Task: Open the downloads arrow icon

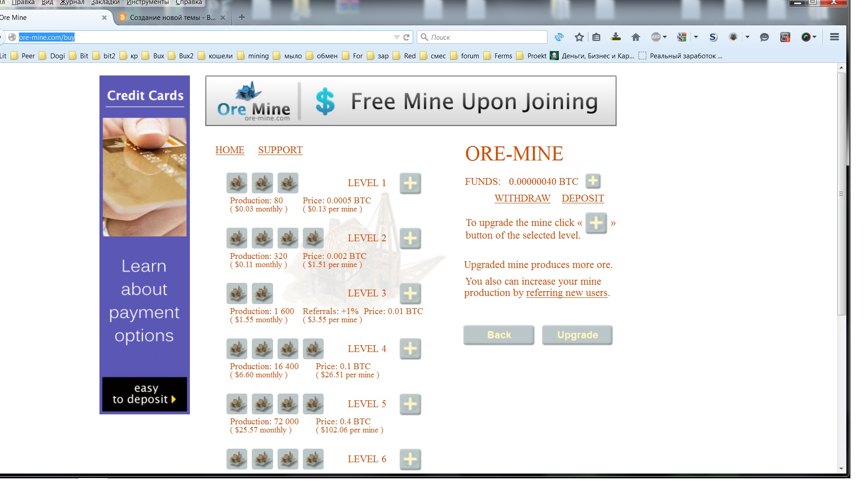Action: tap(616, 38)
